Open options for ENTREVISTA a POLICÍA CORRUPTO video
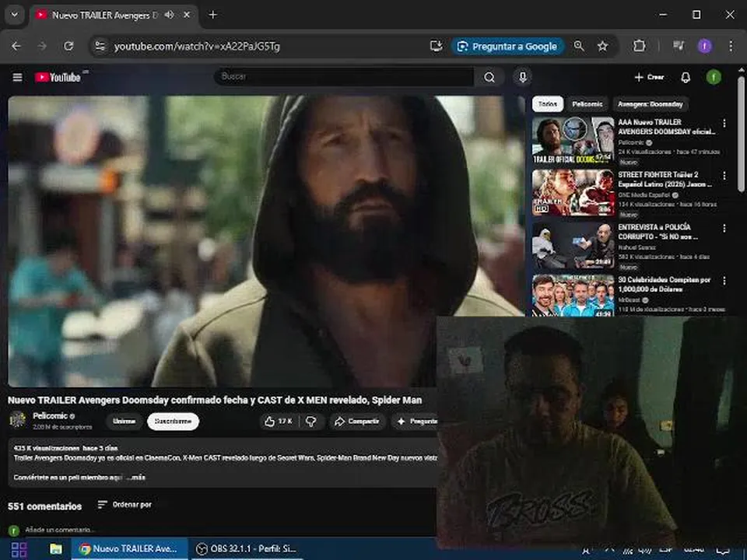Viewport: 747px width, 560px height. 724,229
